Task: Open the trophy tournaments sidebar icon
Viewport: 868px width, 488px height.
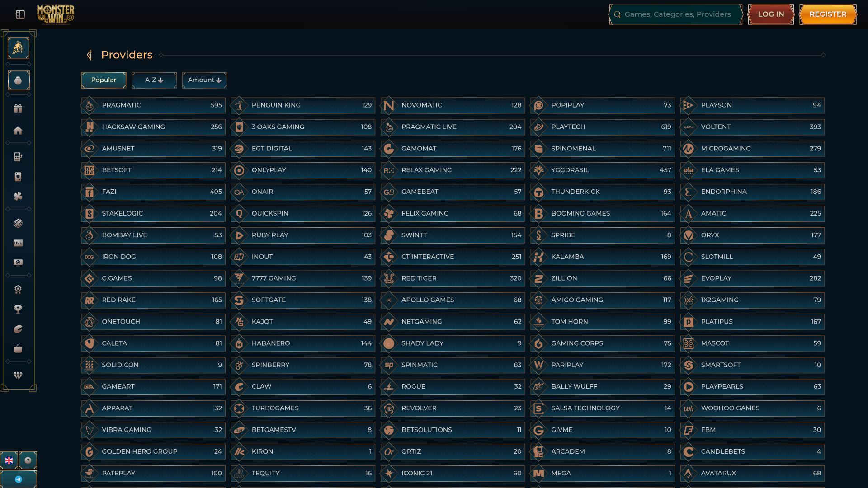Action: (x=18, y=309)
